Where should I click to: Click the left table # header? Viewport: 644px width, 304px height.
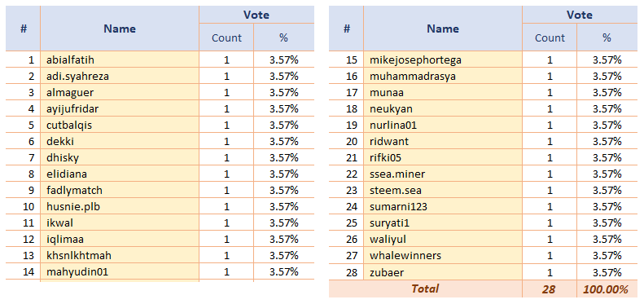[23, 29]
